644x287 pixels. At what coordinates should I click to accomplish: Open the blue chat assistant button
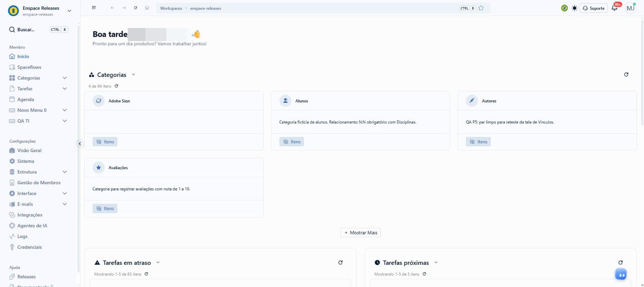(621, 274)
